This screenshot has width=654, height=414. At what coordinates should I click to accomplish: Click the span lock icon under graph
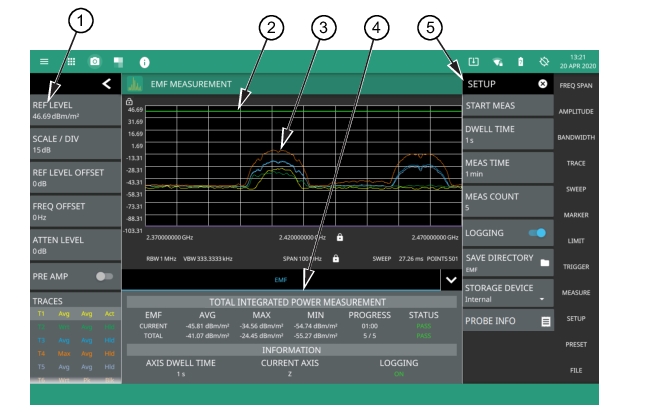(335, 258)
